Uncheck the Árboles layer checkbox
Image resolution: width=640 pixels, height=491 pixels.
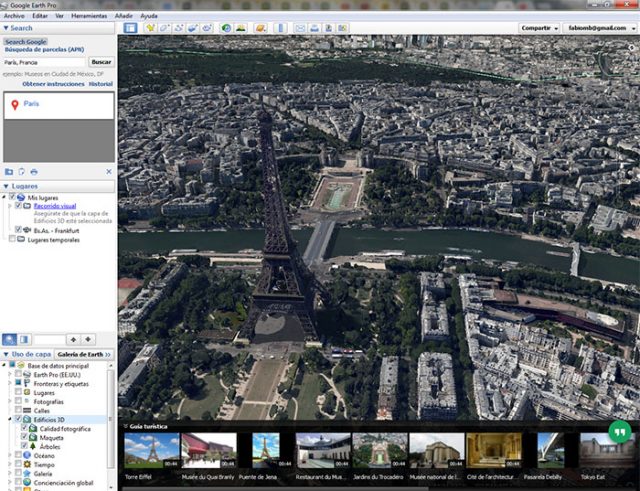(24, 446)
